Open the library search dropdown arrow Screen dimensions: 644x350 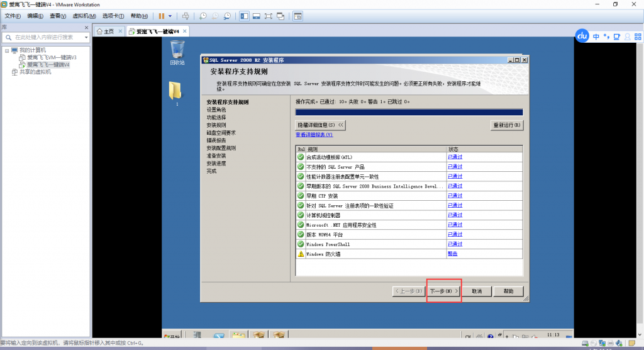(86, 37)
